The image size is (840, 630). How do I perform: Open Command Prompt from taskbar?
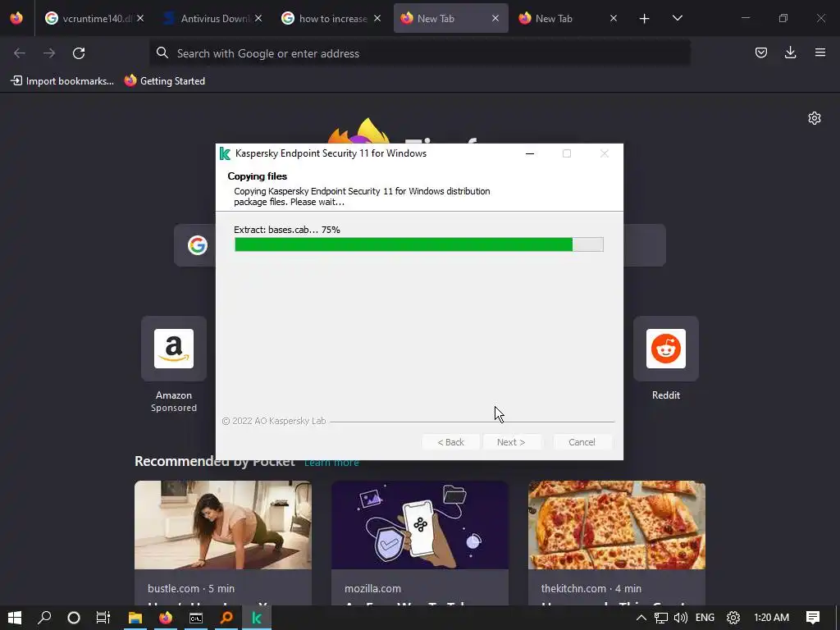coord(196,618)
